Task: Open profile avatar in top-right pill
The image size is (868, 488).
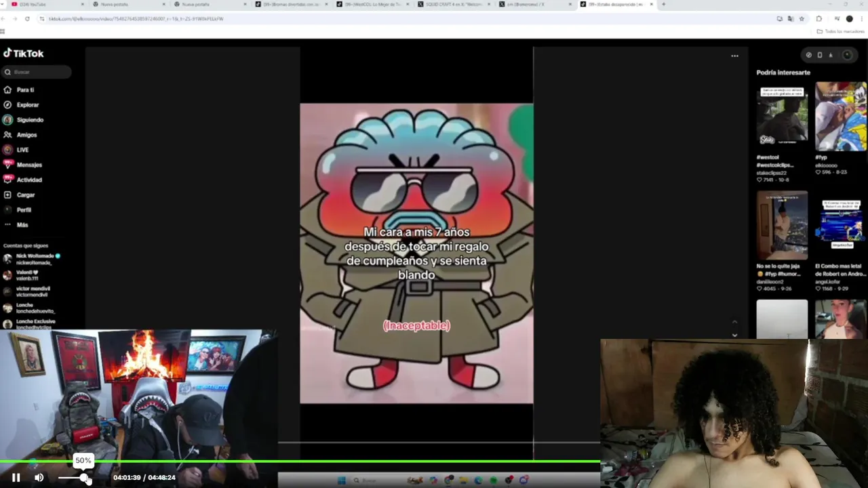Action: pos(847,55)
